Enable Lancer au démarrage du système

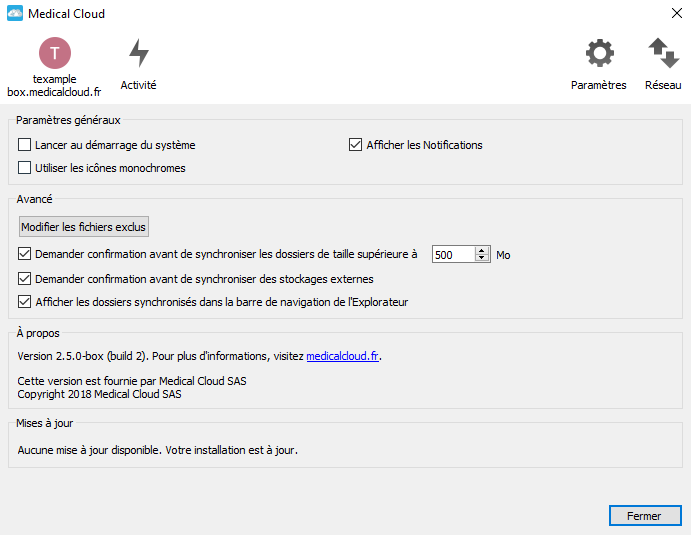click(25, 145)
